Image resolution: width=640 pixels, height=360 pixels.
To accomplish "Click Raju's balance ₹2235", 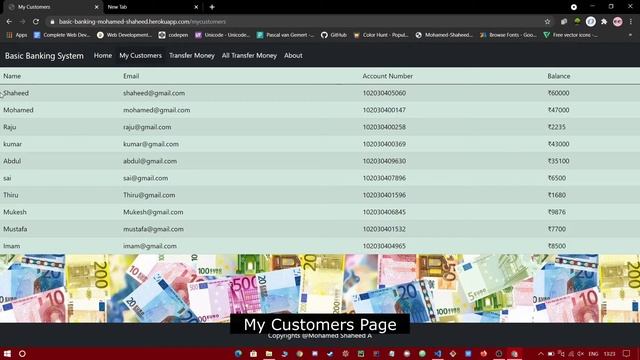I will 557,127.
